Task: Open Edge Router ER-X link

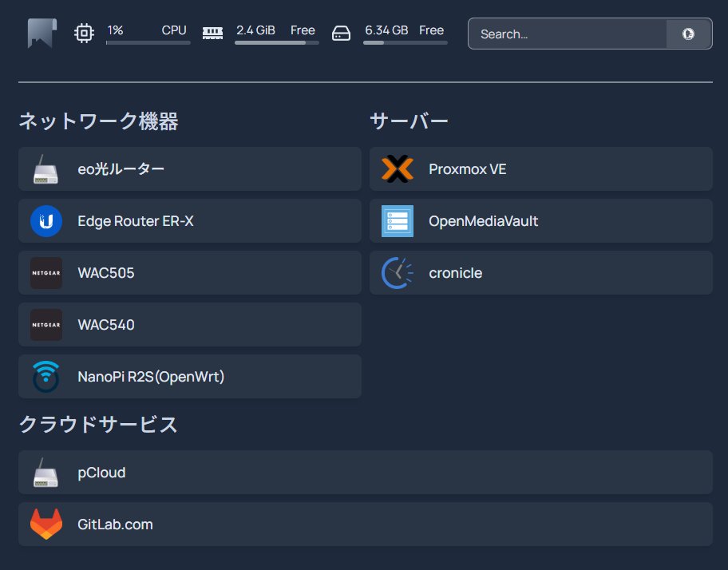Action: point(190,221)
